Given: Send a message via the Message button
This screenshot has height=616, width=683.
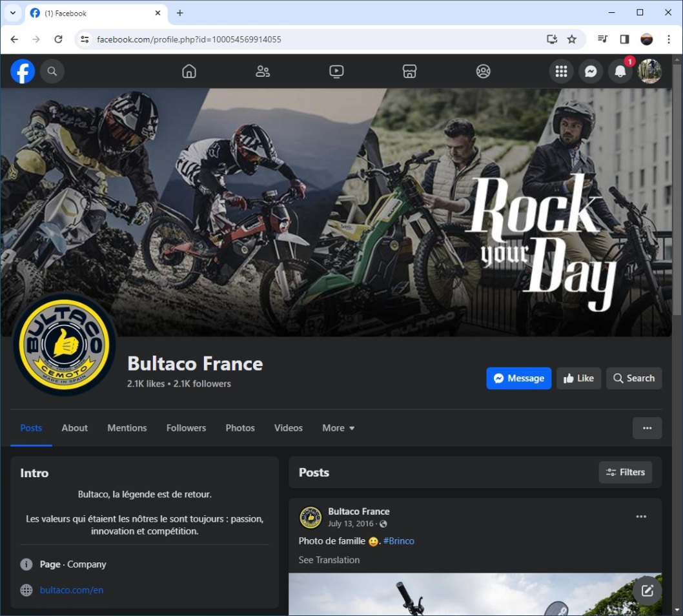Looking at the screenshot, I should pos(518,378).
